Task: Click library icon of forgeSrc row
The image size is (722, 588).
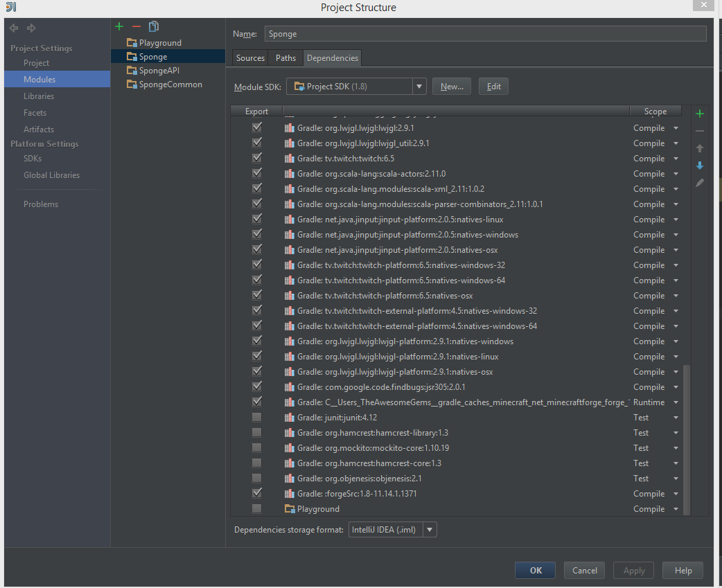Action: coord(289,494)
